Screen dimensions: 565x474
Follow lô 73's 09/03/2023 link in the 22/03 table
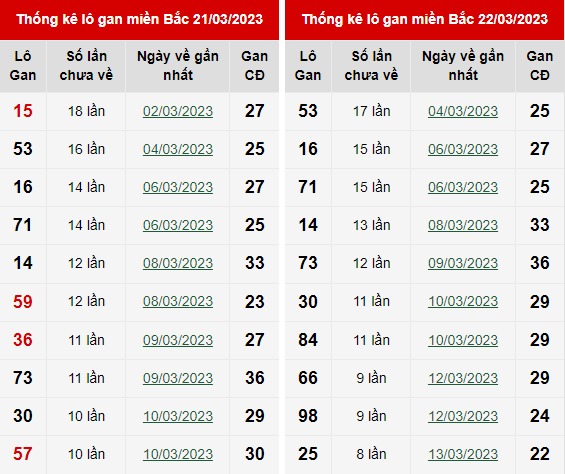[463, 263]
